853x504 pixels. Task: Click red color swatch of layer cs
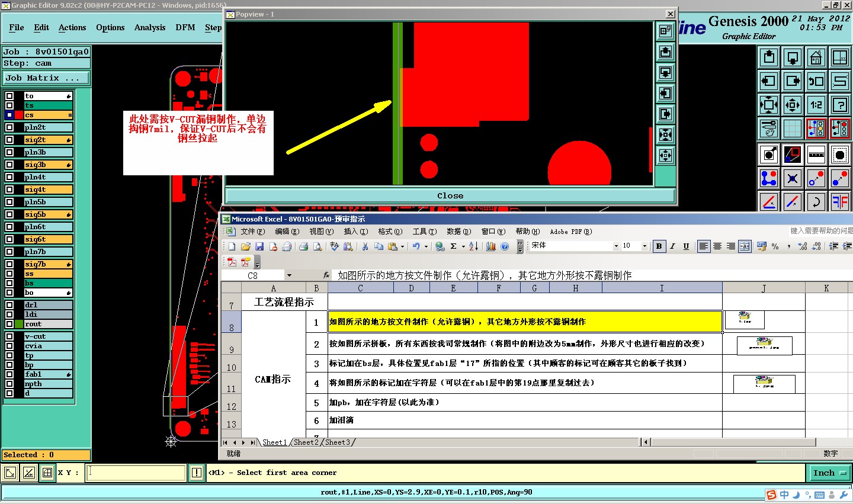coord(19,115)
